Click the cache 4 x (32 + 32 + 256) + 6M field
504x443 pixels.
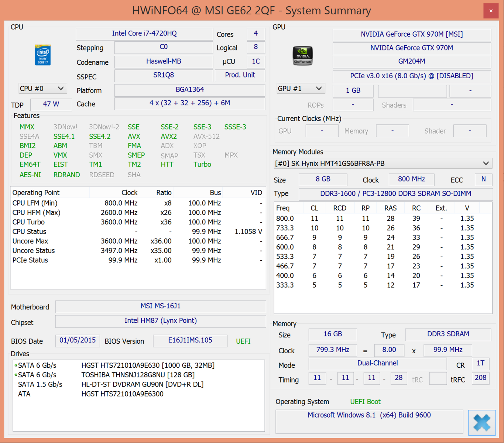pos(190,103)
